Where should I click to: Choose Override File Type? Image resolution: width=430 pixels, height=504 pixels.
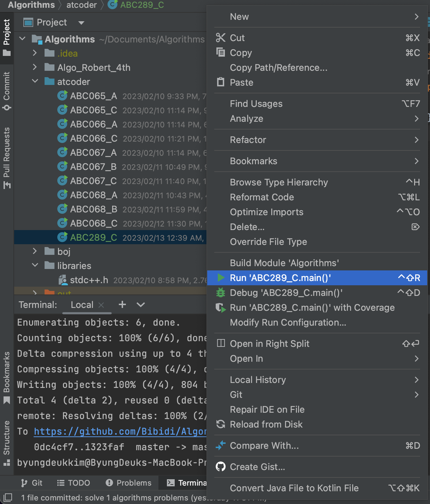click(317, 242)
